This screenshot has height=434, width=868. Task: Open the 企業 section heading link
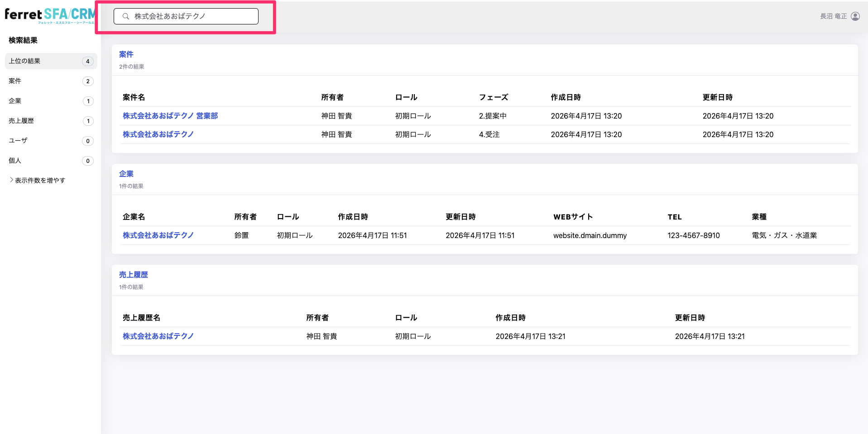(126, 174)
